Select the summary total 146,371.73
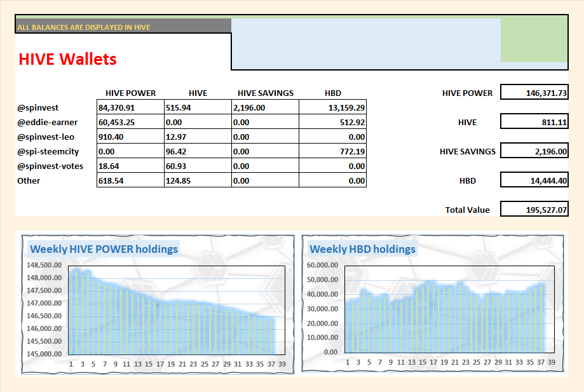This screenshot has width=584, height=392. click(534, 92)
